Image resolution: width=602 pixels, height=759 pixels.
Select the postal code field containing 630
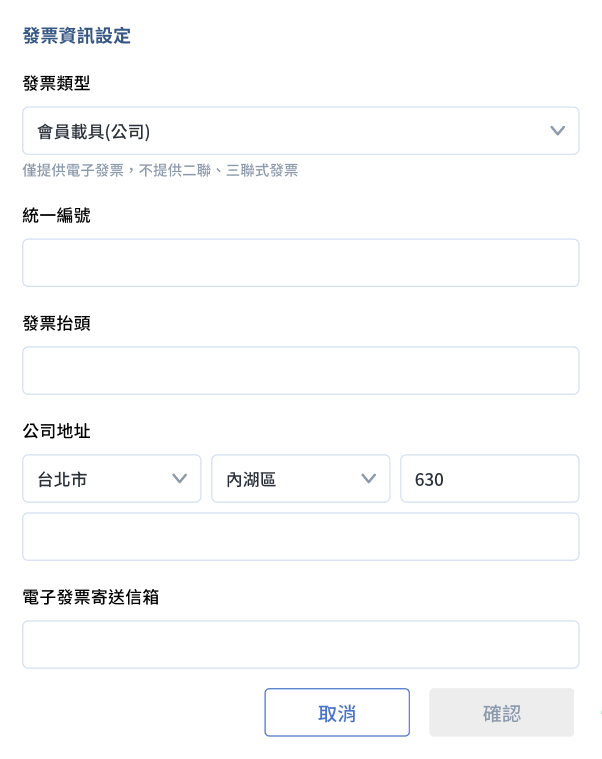coord(489,479)
